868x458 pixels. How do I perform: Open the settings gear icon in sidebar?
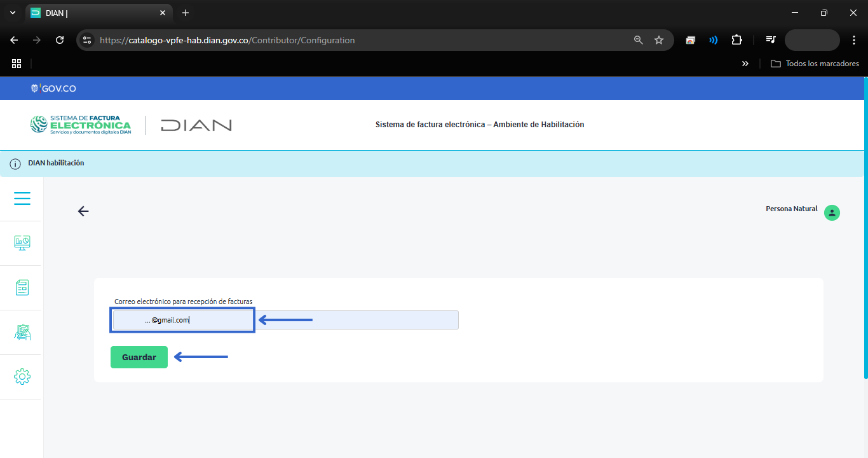tap(22, 377)
